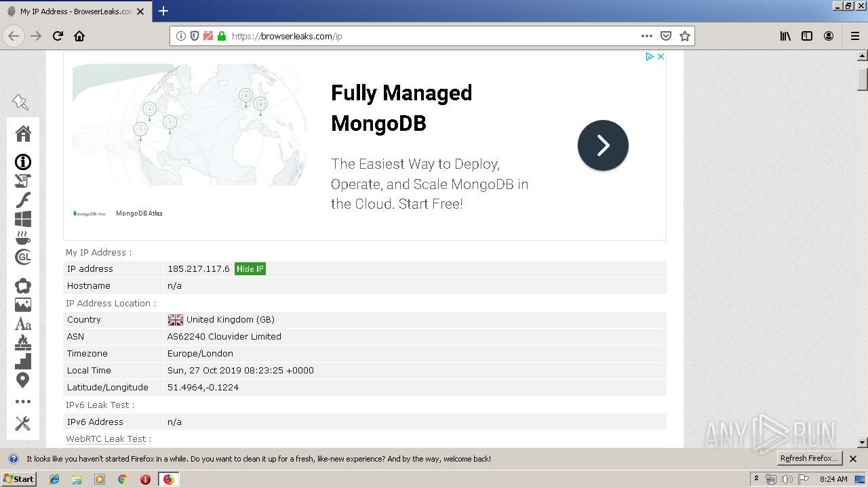868x488 pixels.
Task: Click Refresh Firefox button in notification bar
Action: (x=809, y=458)
